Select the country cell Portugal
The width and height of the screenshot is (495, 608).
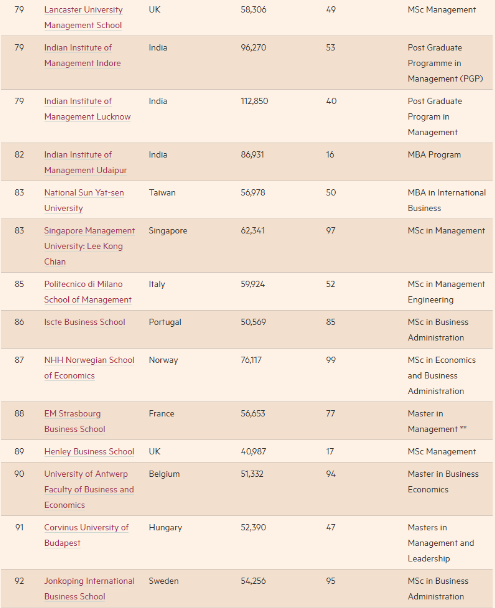click(x=165, y=322)
